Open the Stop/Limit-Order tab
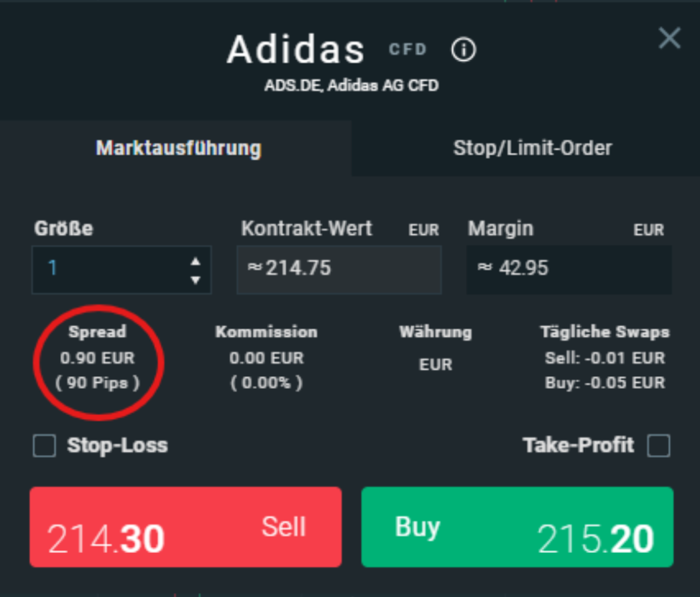The image size is (700, 597). (x=532, y=148)
